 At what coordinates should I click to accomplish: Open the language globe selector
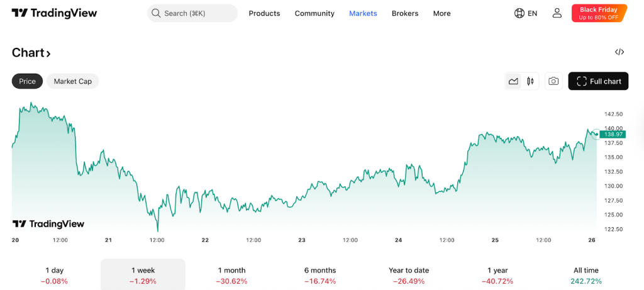click(525, 13)
